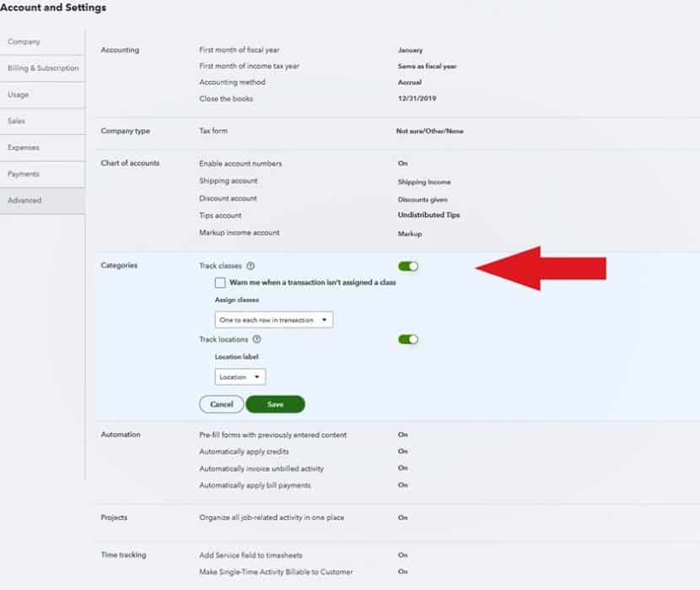Turn off Track locations

[x=407, y=339]
